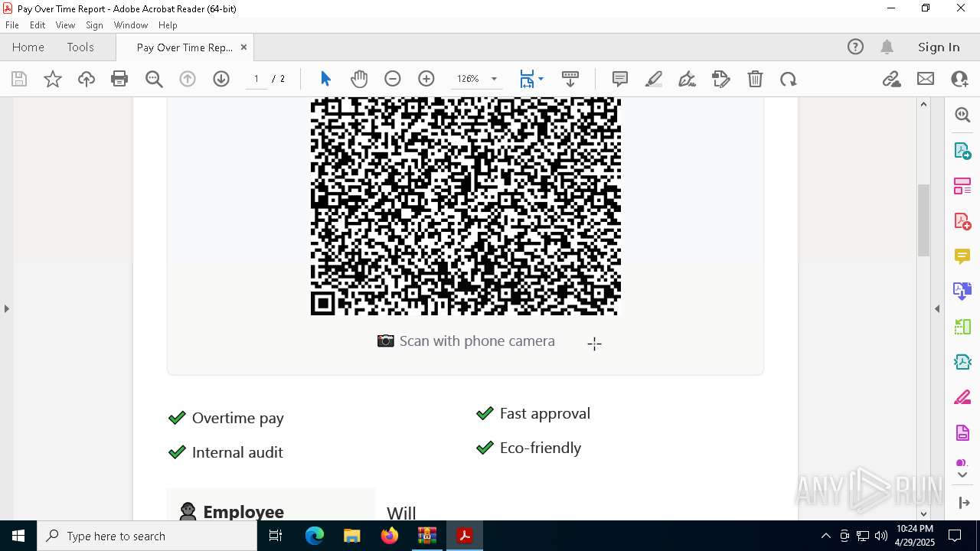Open the share with others person icon
The width and height of the screenshot is (980, 551).
pyautogui.click(x=959, y=79)
